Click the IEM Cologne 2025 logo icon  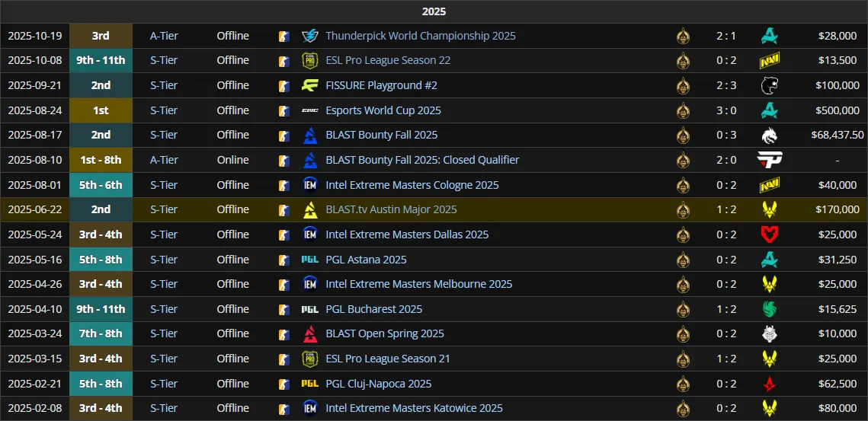(310, 185)
